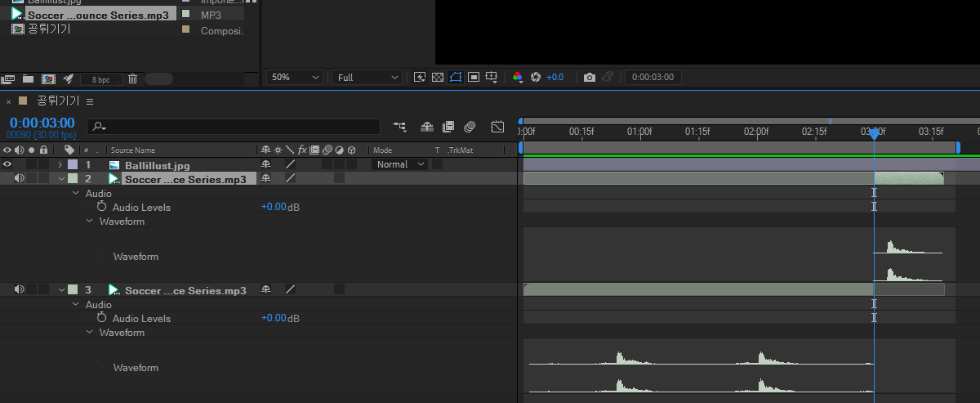Screen dimensions: 980x403
Task: Open the Full resolution dropdown
Action: pos(367,77)
